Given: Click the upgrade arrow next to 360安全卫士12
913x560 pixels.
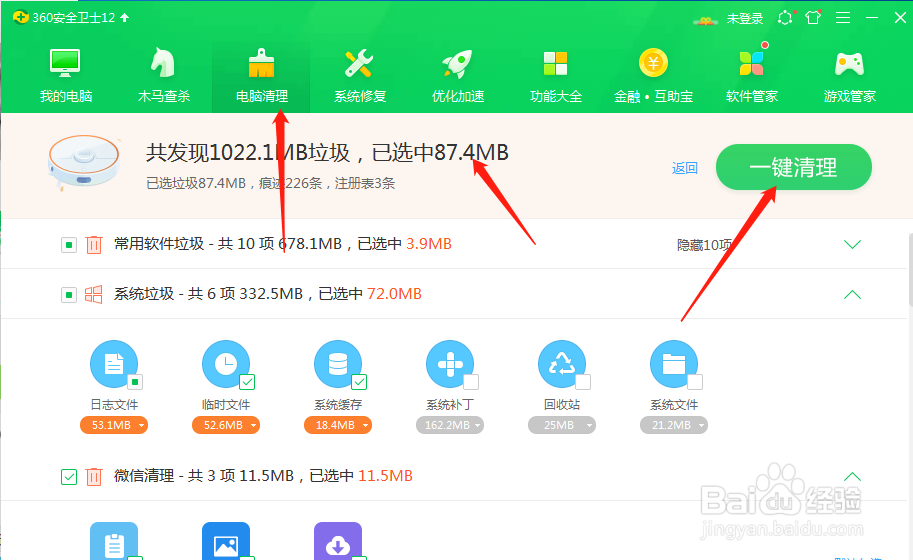Looking at the screenshot, I should (x=125, y=18).
